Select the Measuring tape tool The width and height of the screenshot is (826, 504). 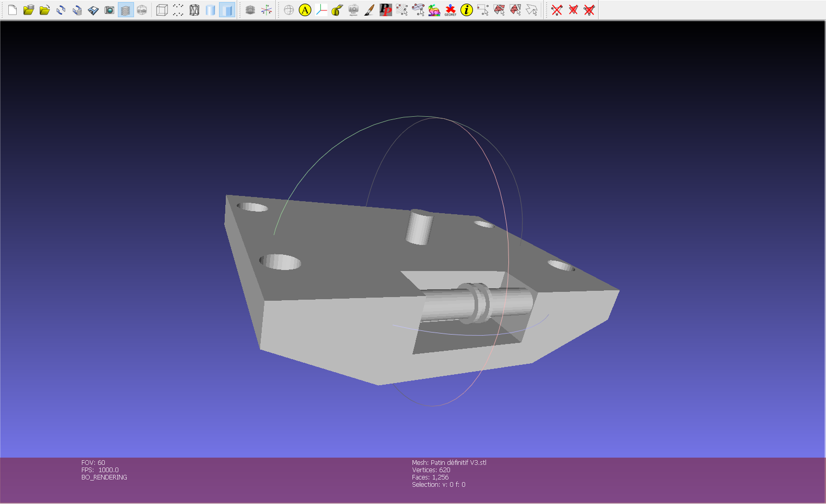(x=337, y=10)
